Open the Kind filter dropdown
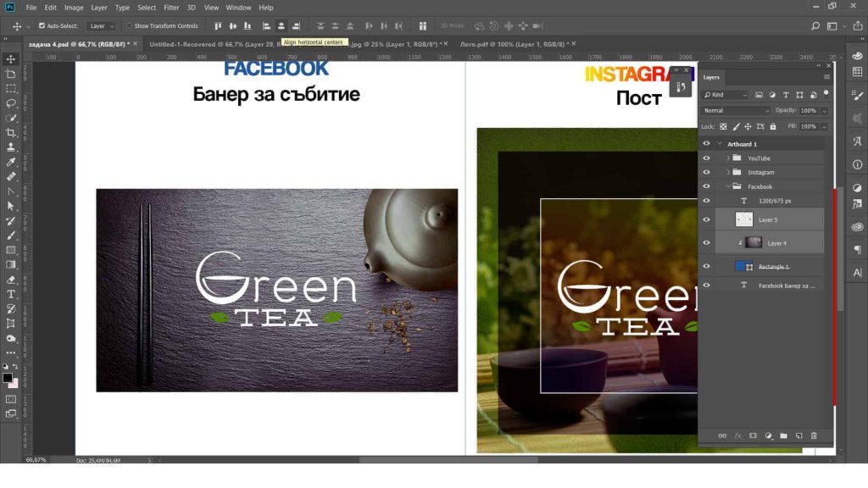868x488 pixels. tap(726, 95)
